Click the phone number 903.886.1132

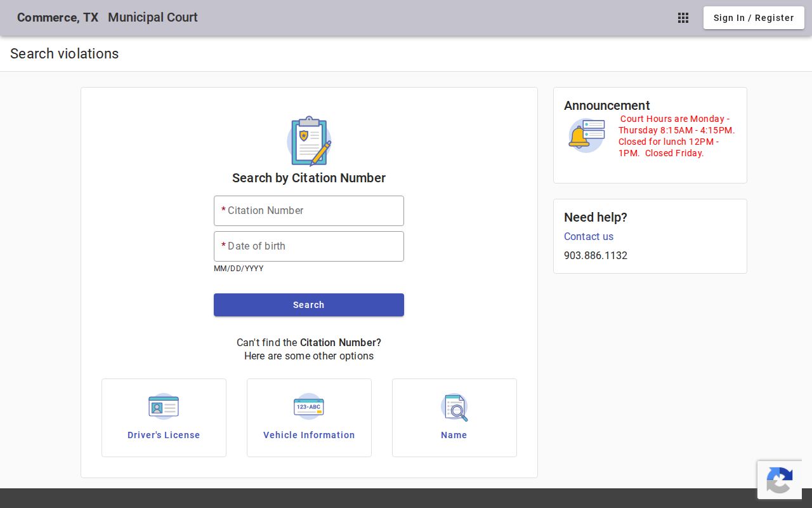pyautogui.click(x=596, y=255)
